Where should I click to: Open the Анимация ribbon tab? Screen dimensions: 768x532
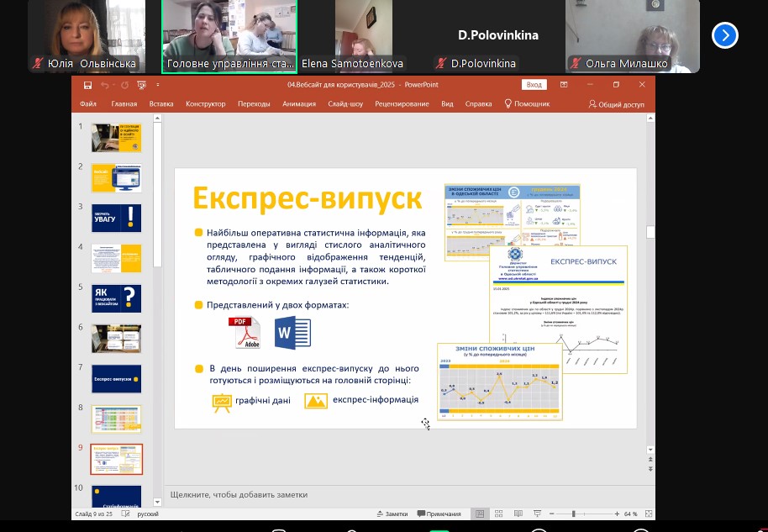[x=299, y=104]
